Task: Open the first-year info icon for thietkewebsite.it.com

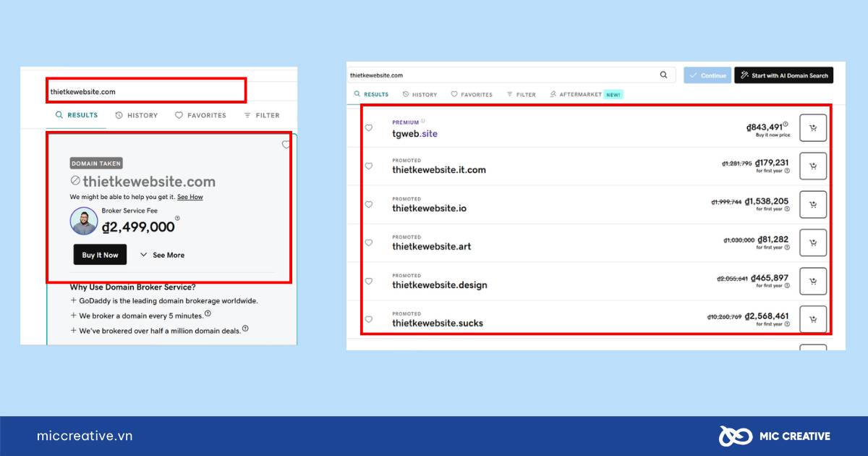Action: (787, 171)
